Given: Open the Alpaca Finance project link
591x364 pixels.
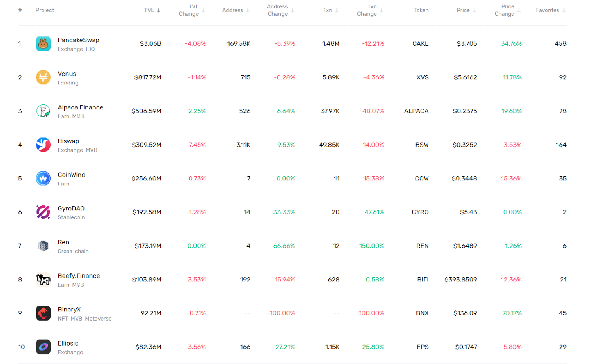Looking at the screenshot, I should (80, 107).
